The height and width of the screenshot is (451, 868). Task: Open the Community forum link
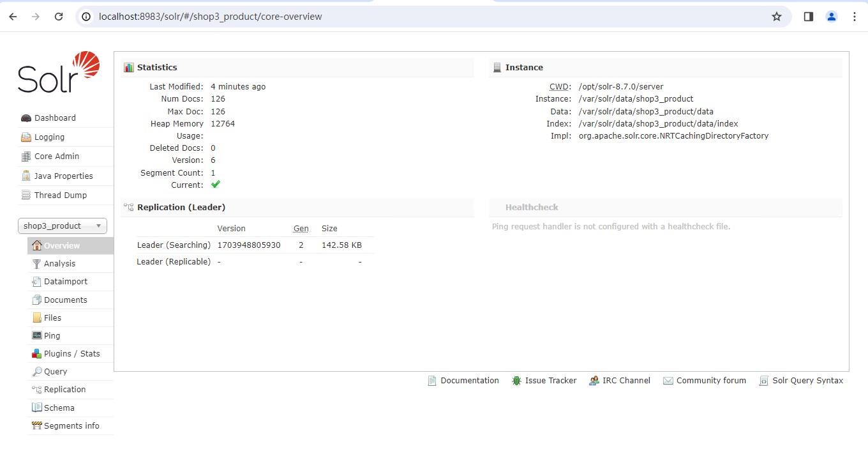(x=711, y=381)
